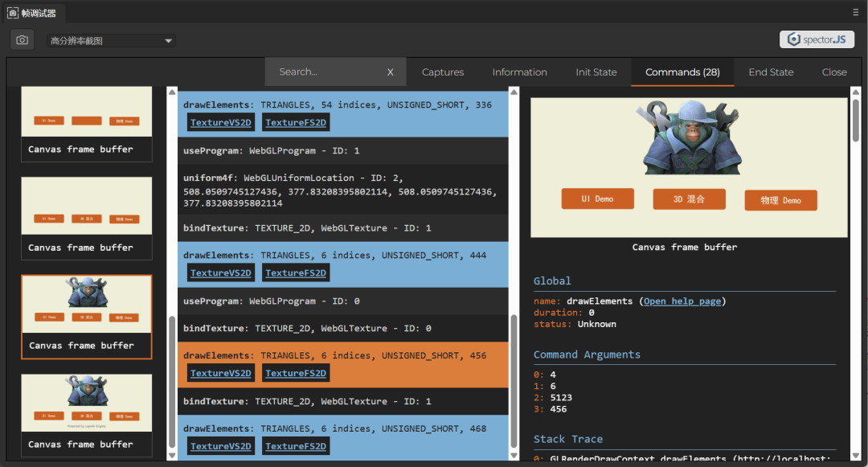Click down arrow of commands list scrollbar

(x=514, y=456)
